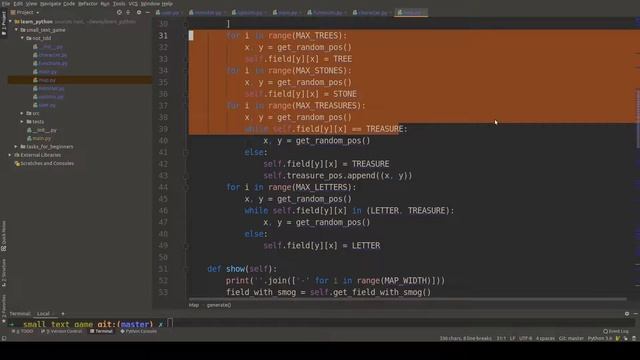640x360 pixels.
Task: Open the Code menu
Action: coord(69,4)
